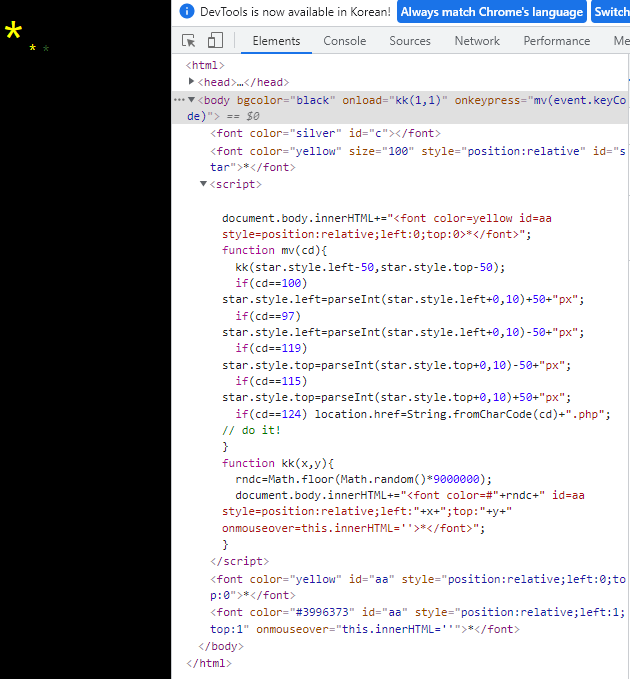Screen dimensions: 630x679
Task: Open the Network tab
Action: tap(477, 41)
